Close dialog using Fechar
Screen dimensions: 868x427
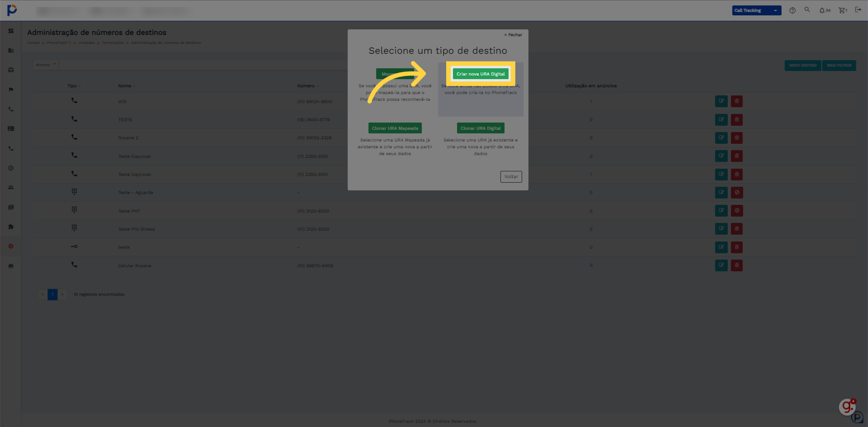[513, 35]
